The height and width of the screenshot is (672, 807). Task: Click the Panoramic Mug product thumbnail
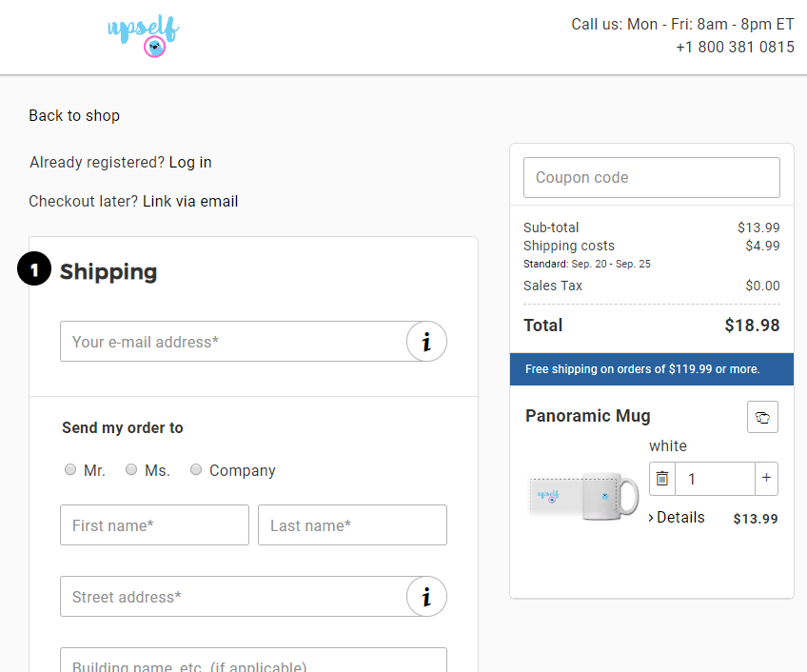click(x=583, y=497)
